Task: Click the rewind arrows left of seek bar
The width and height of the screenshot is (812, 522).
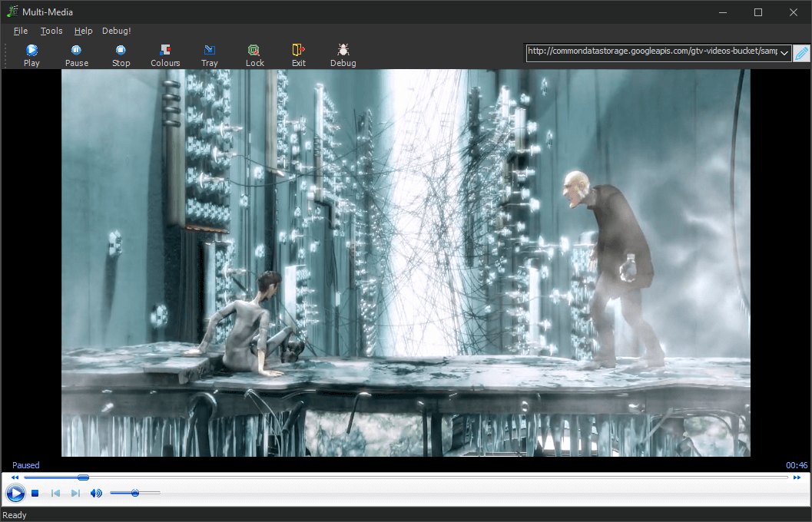Action: point(15,477)
